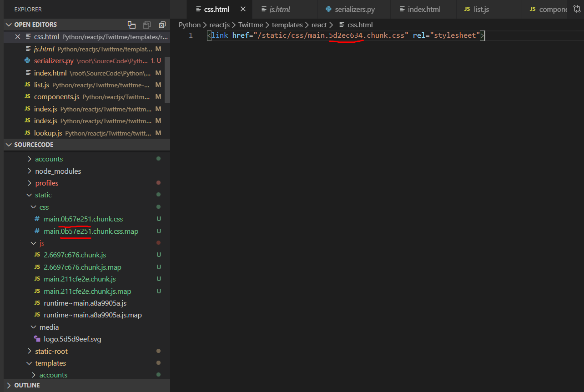Close the css.html editor tab

tap(243, 9)
